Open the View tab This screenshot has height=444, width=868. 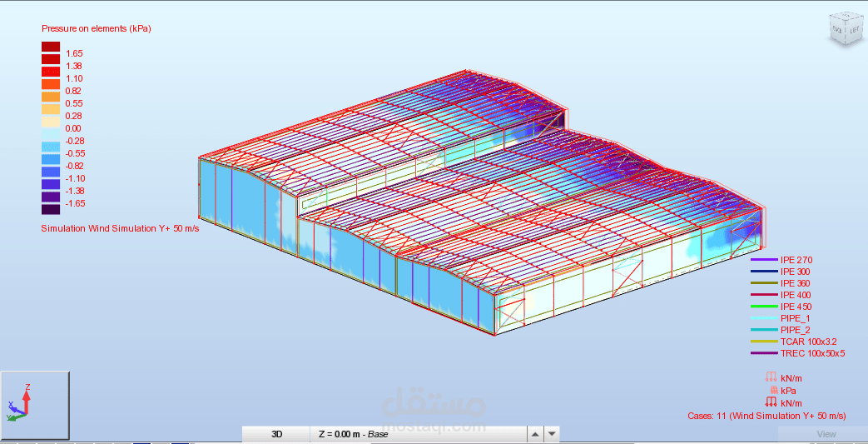tap(826, 434)
